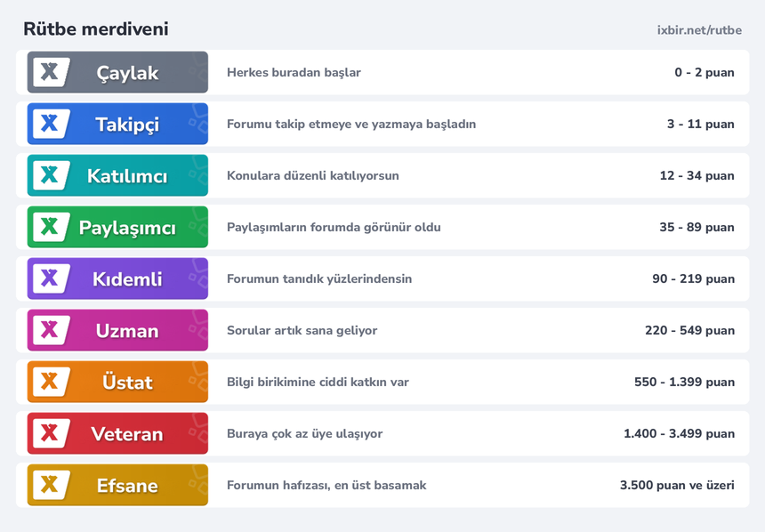The width and height of the screenshot is (765, 532).
Task: Select the teal Katılımcı rank label
Action: [117, 176]
